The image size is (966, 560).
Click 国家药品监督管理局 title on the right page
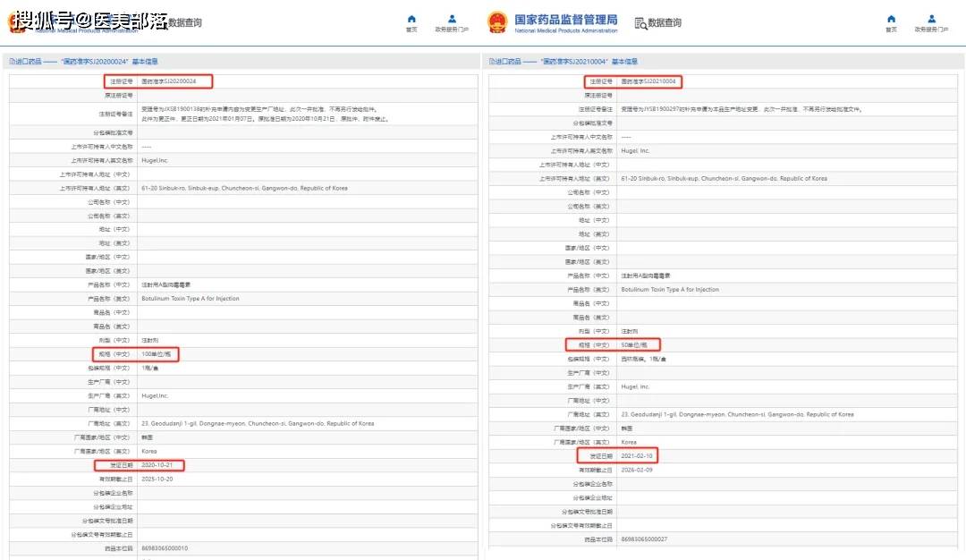tap(565, 19)
